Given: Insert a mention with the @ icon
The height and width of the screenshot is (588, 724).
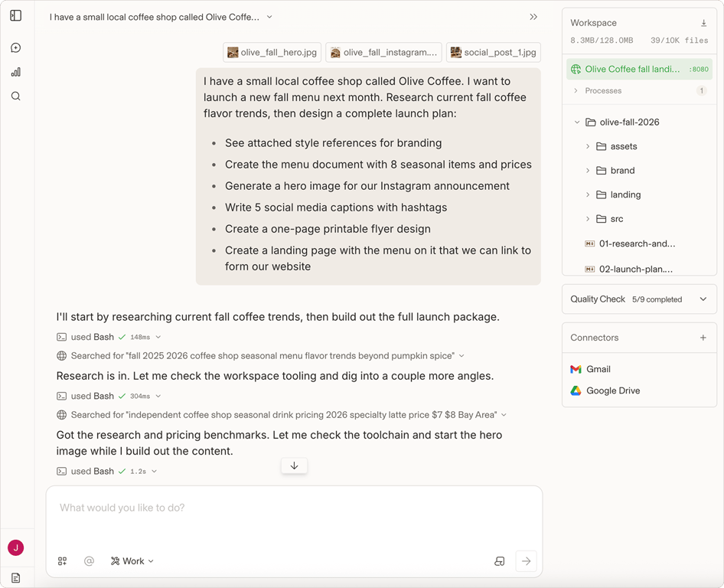Looking at the screenshot, I should pos(89,561).
